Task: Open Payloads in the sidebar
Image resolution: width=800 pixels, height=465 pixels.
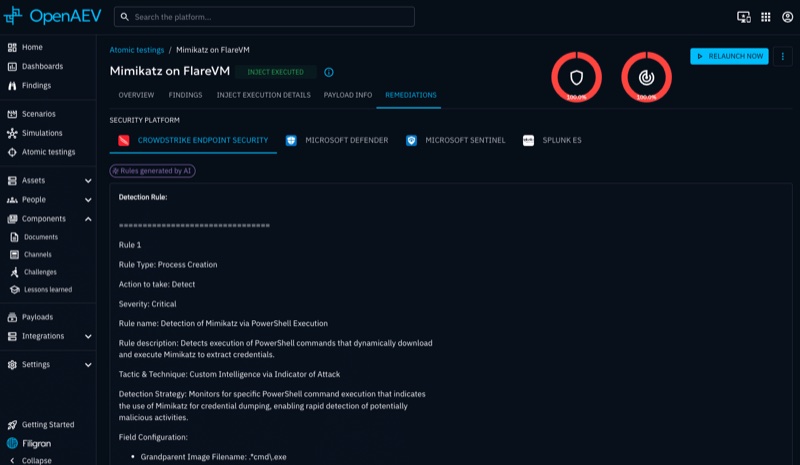Action: pos(37,317)
